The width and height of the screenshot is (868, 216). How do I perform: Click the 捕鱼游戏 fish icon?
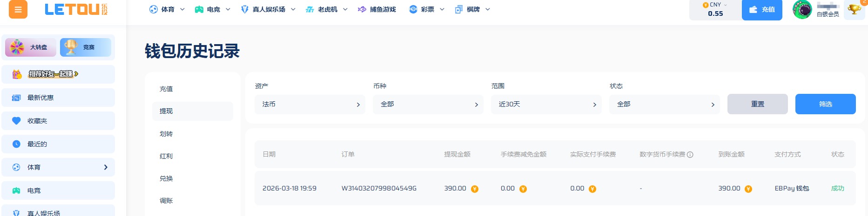click(362, 9)
